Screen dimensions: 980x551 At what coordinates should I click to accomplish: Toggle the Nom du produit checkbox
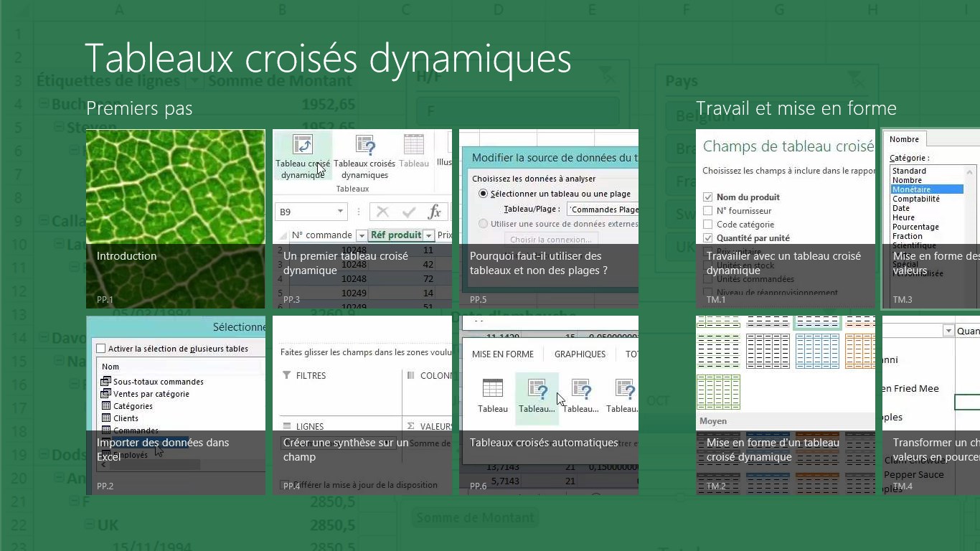point(708,197)
